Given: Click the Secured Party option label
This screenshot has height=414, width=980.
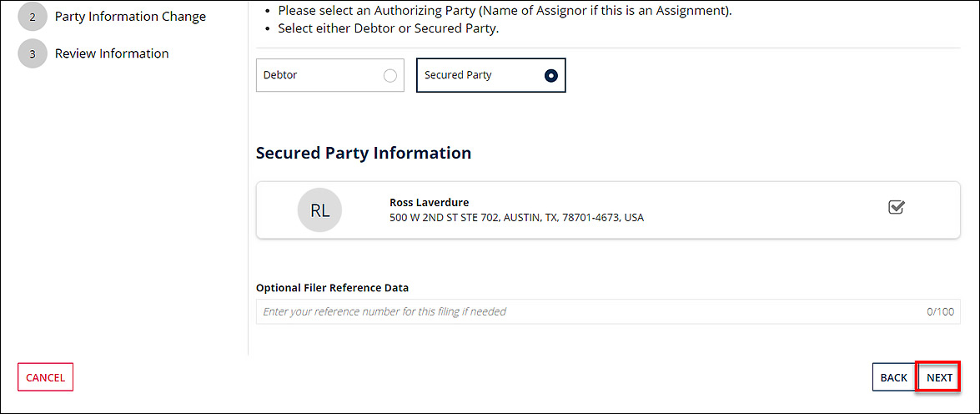Looking at the screenshot, I should coord(458,75).
